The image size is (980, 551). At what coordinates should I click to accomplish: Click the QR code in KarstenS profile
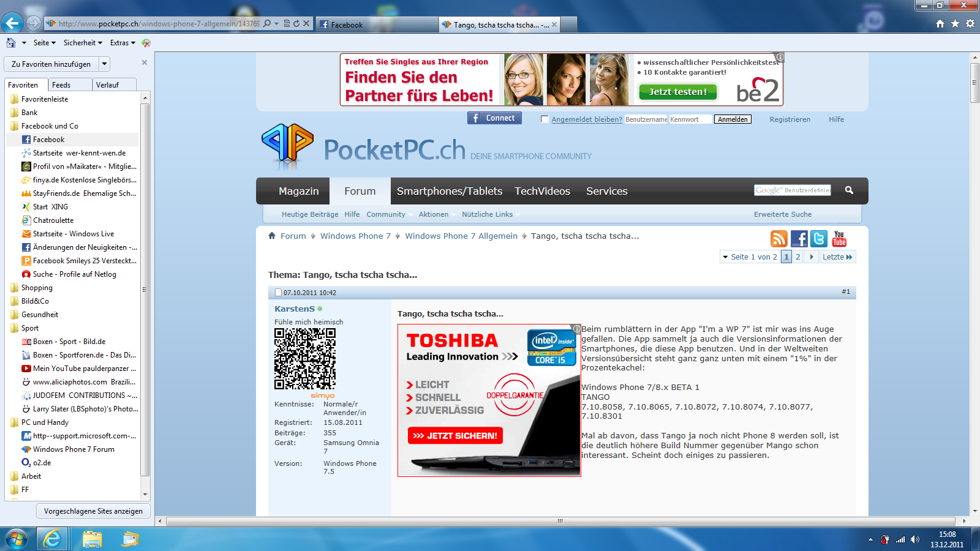(305, 359)
